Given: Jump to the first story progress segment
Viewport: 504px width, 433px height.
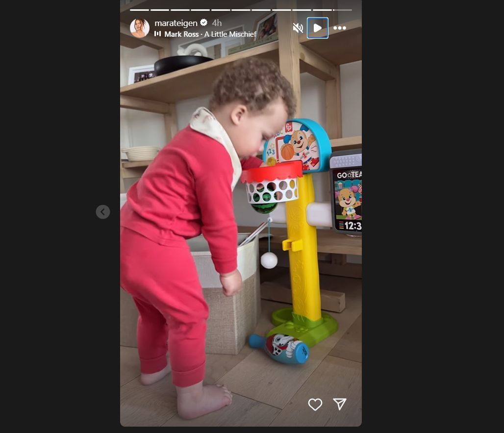Looking at the screenshot, I should (139, 10).
